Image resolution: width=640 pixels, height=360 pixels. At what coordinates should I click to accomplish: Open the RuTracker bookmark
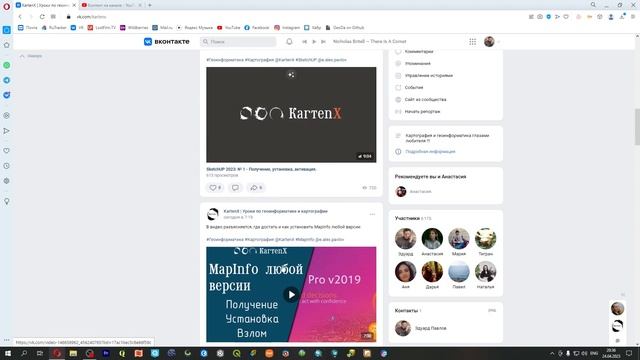(x=54, y=28)
